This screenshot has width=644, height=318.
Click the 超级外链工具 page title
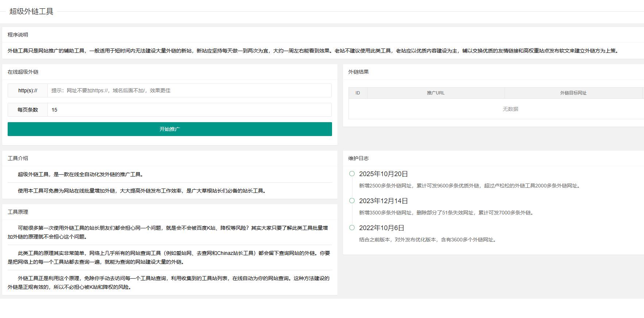coord(31,11)
